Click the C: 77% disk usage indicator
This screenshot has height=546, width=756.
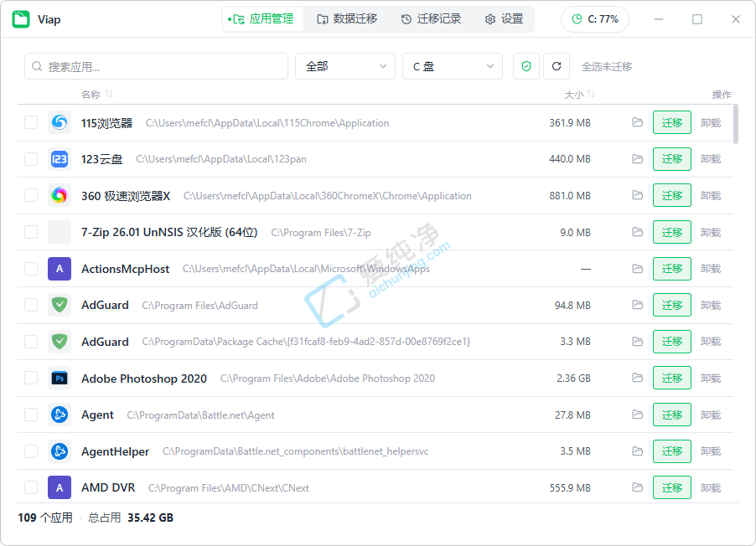coord(595,19)
